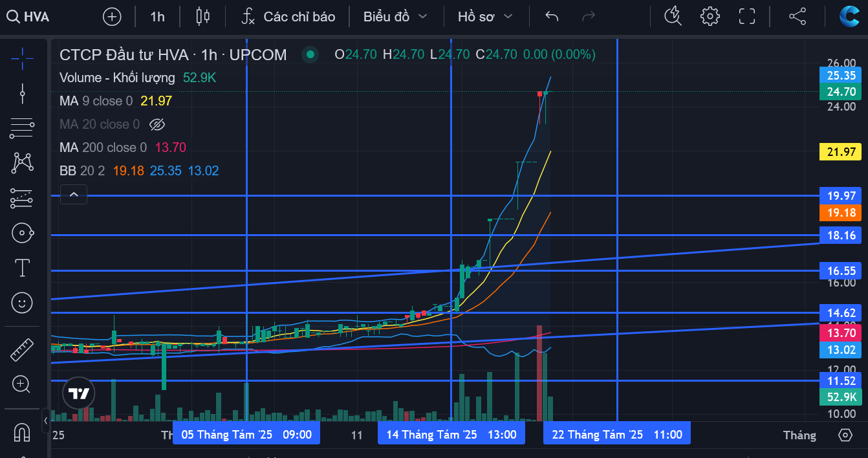This screenshot has height=458, width=868.
Task: Click the yellow 21.97 MA price label
Action: tap(841, 152)
